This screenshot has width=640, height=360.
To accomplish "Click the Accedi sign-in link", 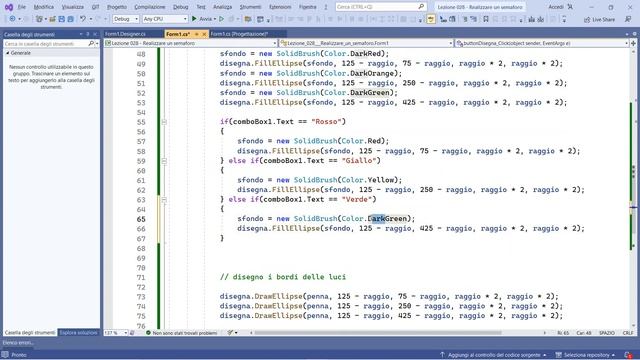I will [556, 7].
